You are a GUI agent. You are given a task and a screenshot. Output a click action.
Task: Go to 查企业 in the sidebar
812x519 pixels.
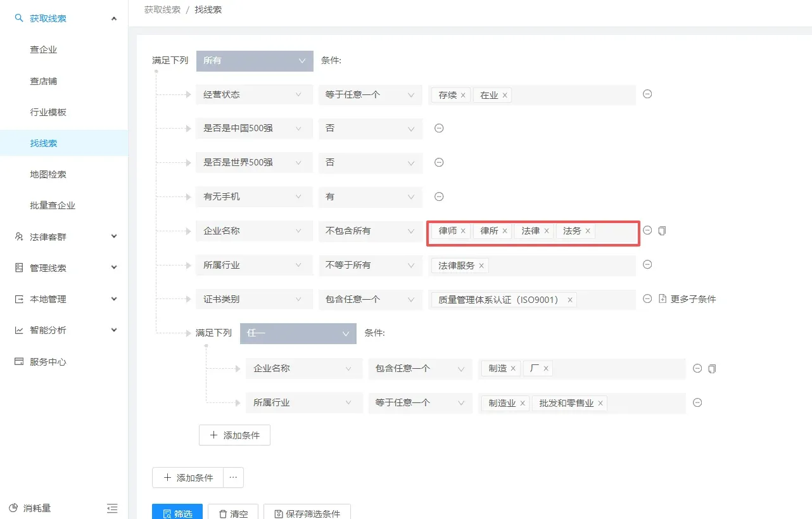point(44,49)
